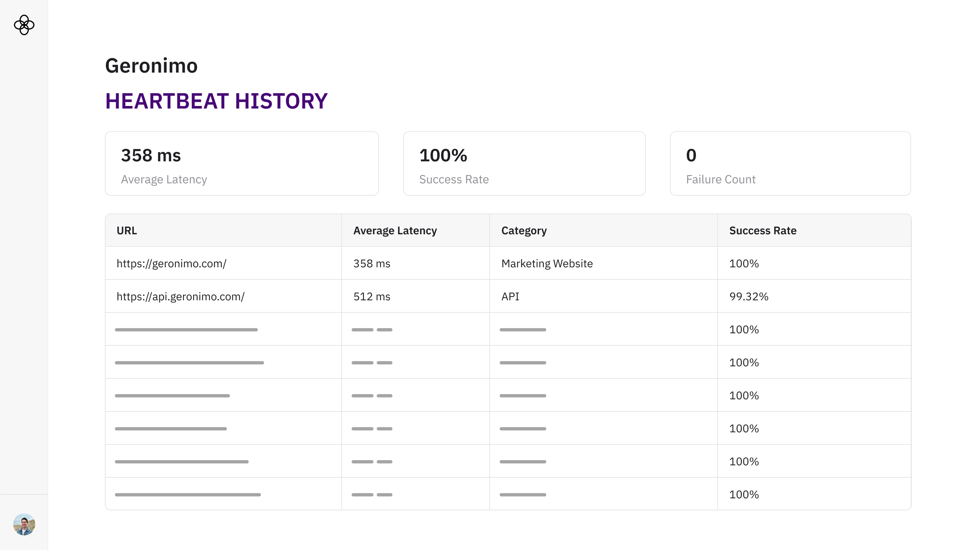Click the 99.32% success rate cell
This screenshot has width=980, height=550.
pyautogui.click(x=748, y=297)
